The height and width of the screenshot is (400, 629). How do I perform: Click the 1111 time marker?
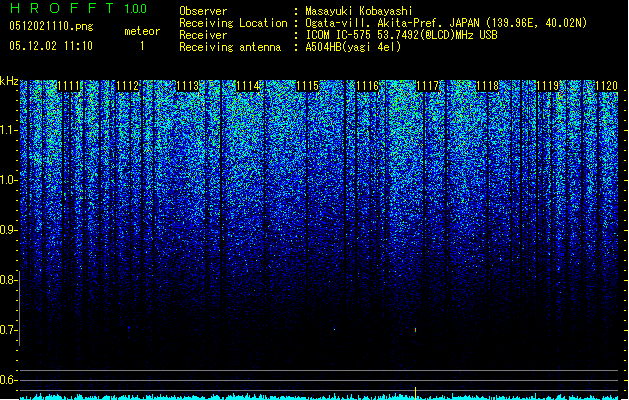(x=68, y=86)
